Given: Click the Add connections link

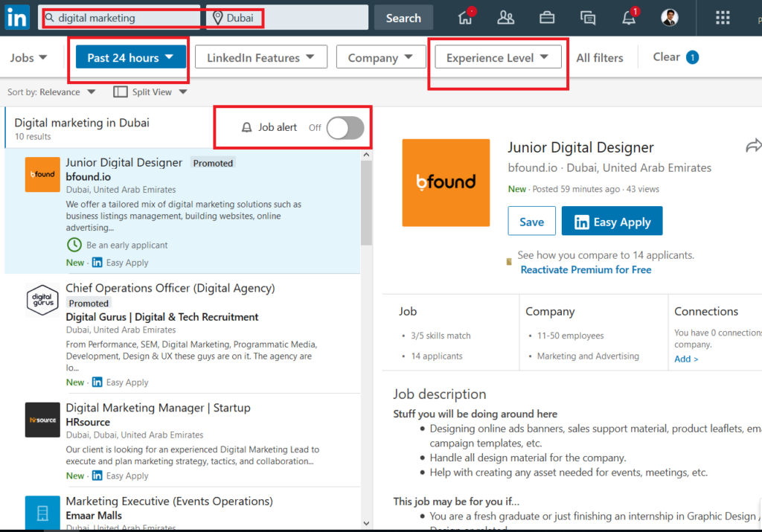Looking at the screenshot, I should tap(686, 359).
